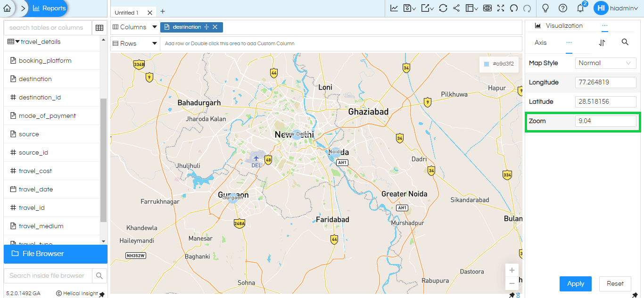The width and height of the screenshot is (644, 298).
Task: Open the lightbulb suggestions
Action: (x=545, y=8)
